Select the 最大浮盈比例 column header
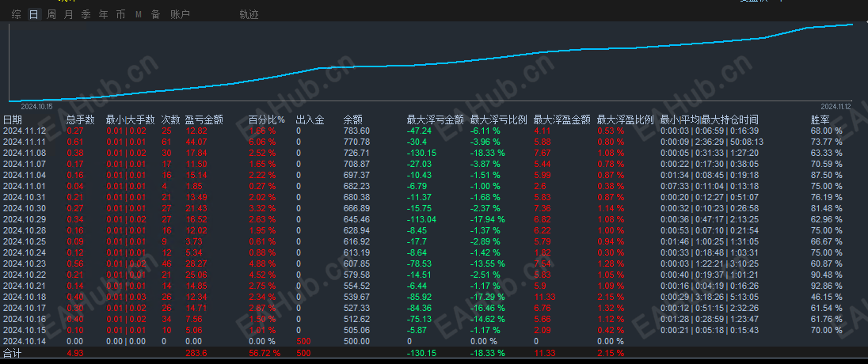Viewport: 868px width, 364px height. [626, 119]
